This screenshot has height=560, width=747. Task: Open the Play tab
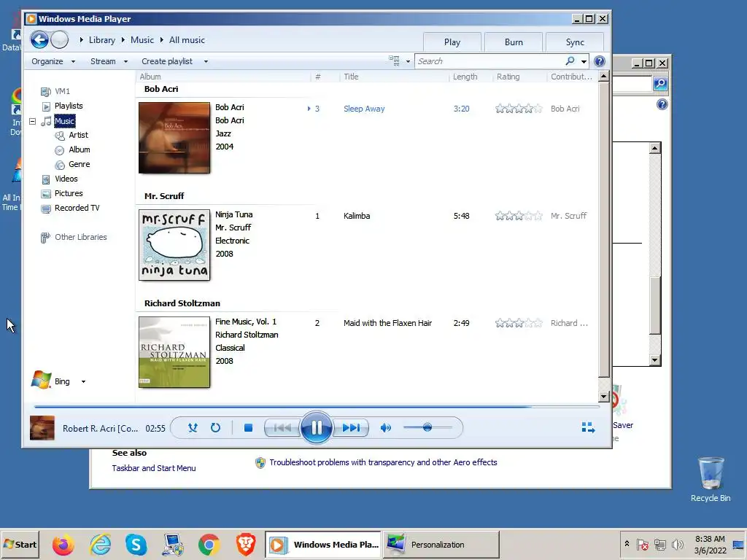click(452, 42)
